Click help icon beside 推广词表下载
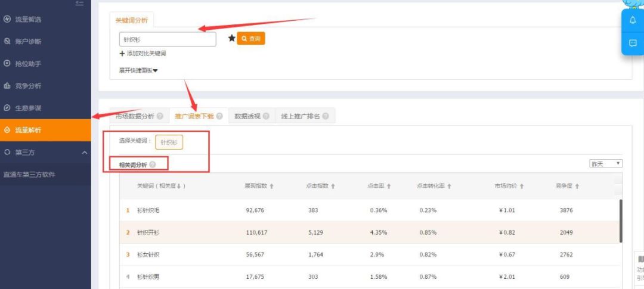Image resolution: width=644 pixels, height=289 pixels. (219, 116)
